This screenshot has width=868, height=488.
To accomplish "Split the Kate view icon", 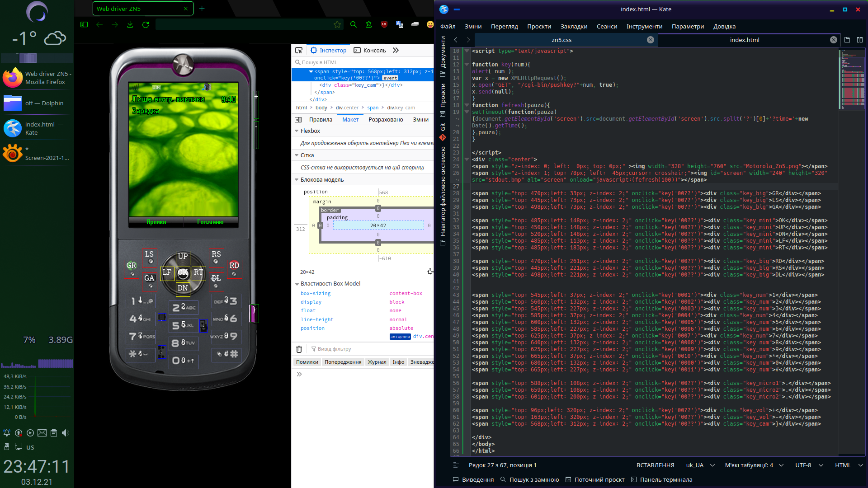I will coord(860,40).
